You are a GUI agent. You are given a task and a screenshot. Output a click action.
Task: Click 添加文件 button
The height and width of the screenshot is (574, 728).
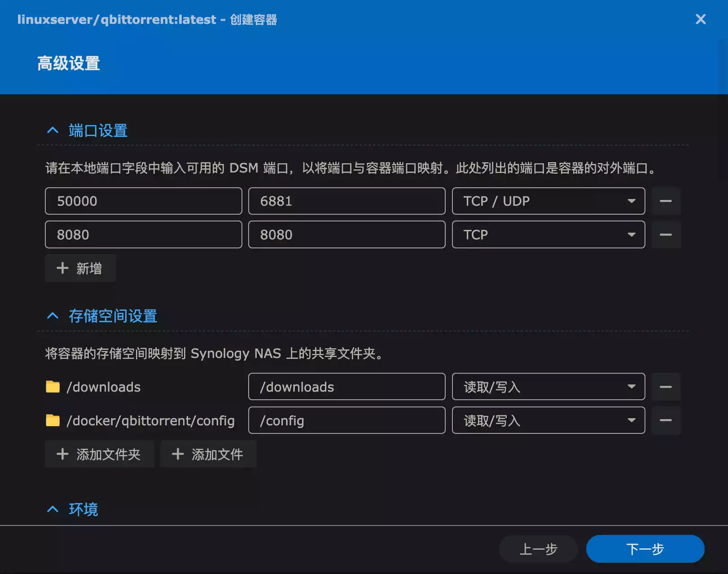point(208,454)
